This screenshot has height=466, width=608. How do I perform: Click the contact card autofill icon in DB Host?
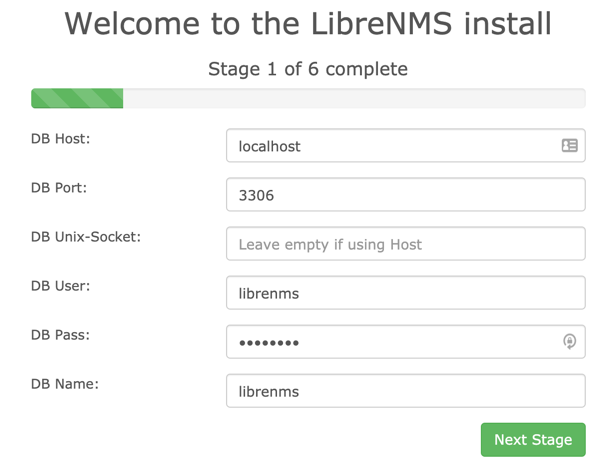click(569, 146)
